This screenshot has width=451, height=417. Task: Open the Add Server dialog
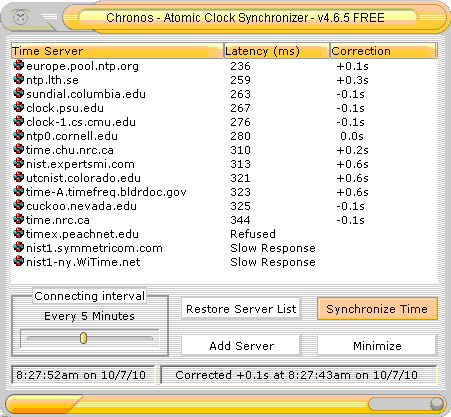tap(241, 346)
